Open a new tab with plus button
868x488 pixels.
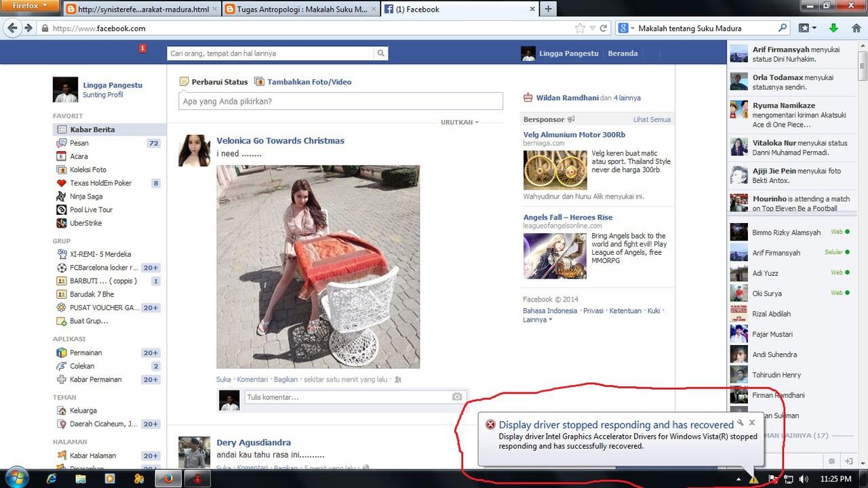548,9
